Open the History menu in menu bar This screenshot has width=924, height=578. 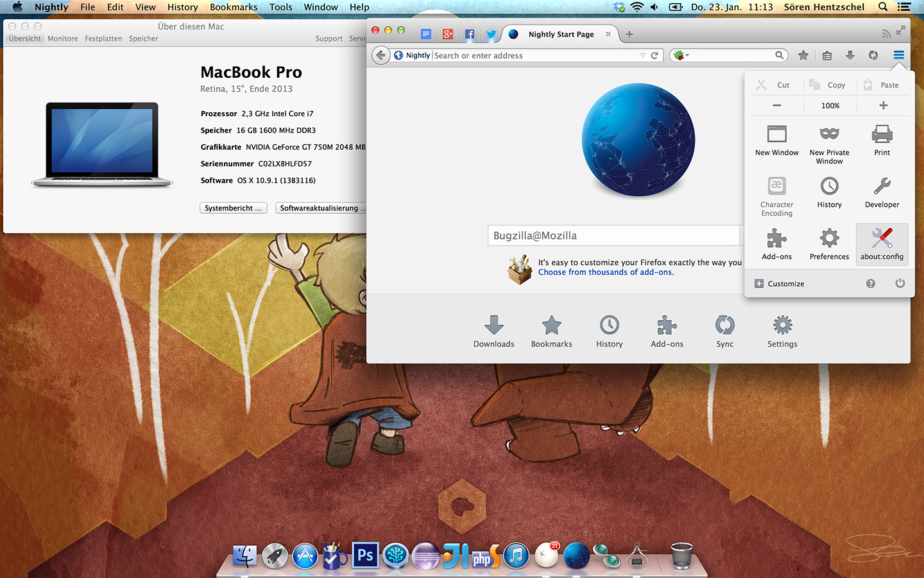click(x=182, y=7)
